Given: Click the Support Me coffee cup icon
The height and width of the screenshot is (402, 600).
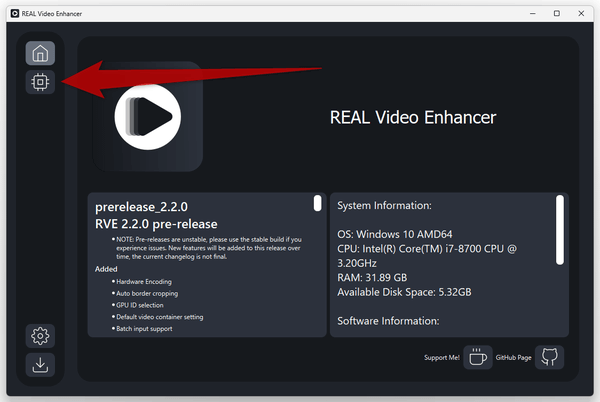Looking at the screenshot, I should 478,357.
